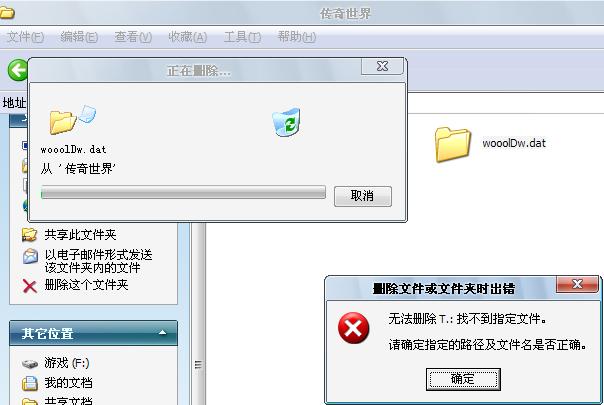This screenshot has height=405, width=604.
Task: Click 共享此文件夹 link
Action: 80,235
